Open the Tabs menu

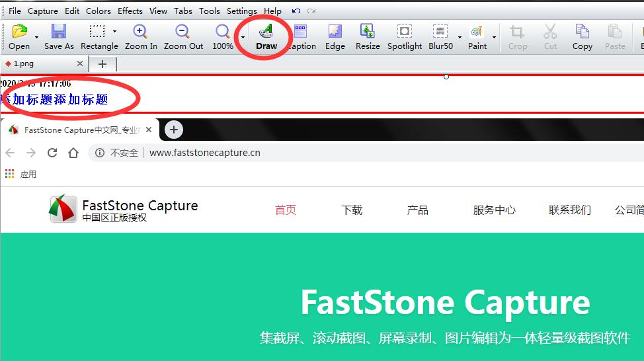pos(183,11)
